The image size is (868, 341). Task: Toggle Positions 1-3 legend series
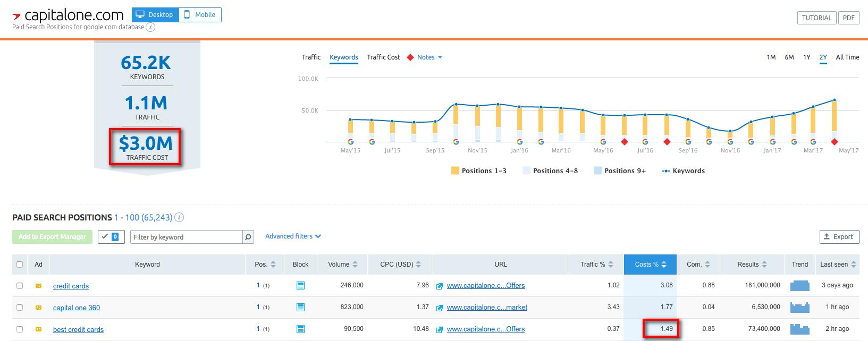(478, 170)
